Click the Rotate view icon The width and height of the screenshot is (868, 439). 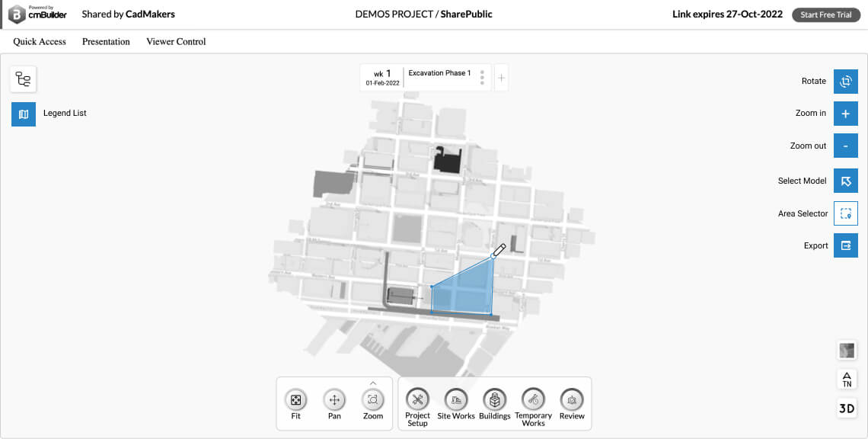click(x=845, y=81)
